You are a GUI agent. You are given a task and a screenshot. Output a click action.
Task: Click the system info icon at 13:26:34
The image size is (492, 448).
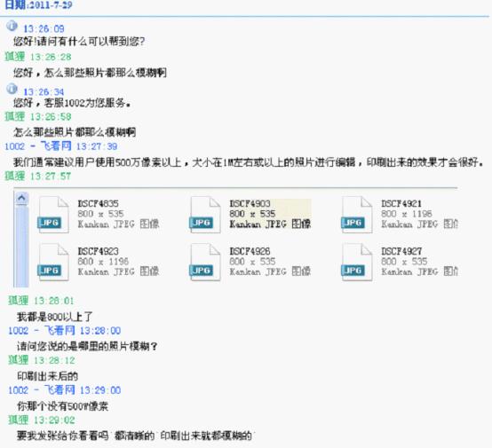coord(12,89)
